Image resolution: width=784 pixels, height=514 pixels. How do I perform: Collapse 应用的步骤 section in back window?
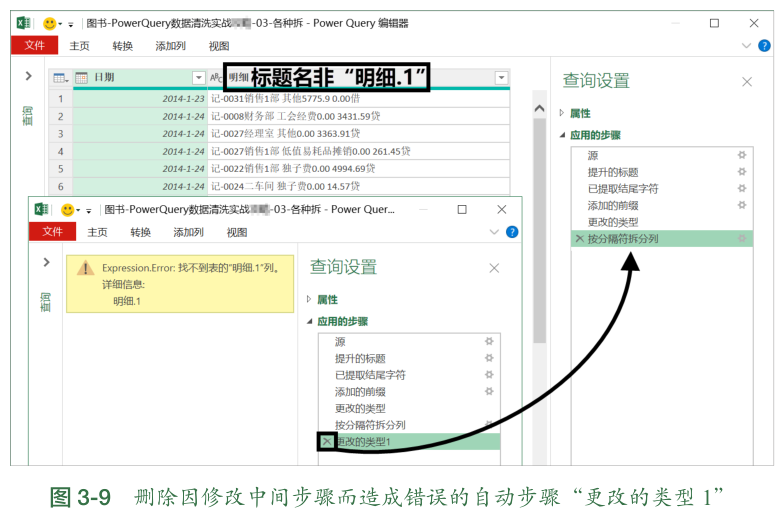point(562,135)
